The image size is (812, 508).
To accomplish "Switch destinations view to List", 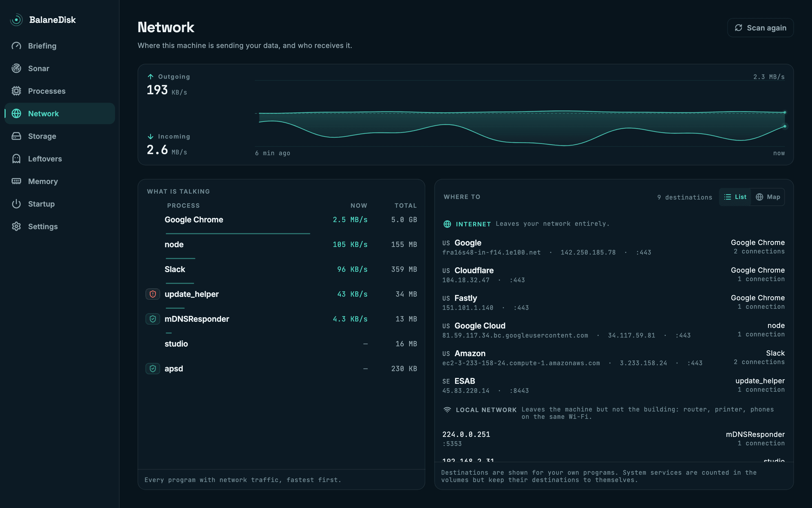I will coord(735,197).
